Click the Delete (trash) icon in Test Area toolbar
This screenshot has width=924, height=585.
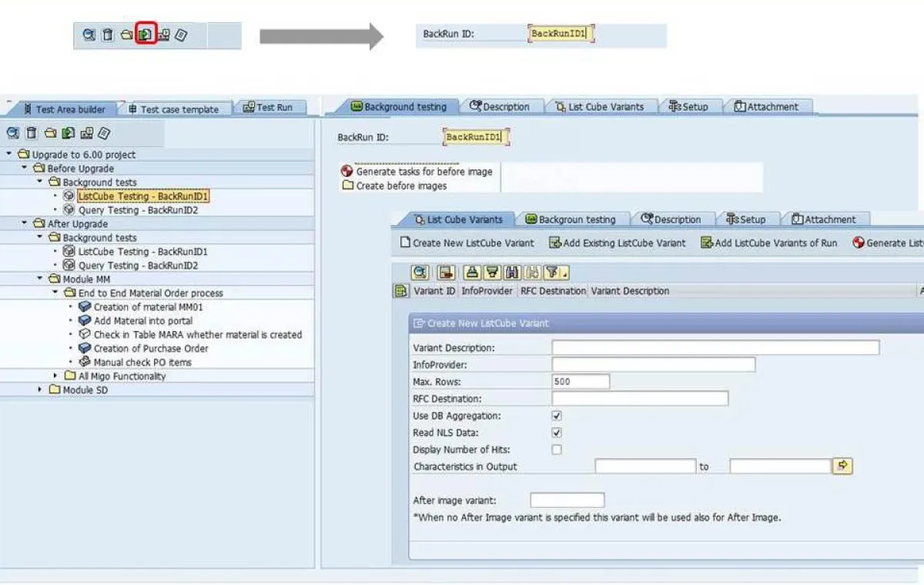point(32,134)
